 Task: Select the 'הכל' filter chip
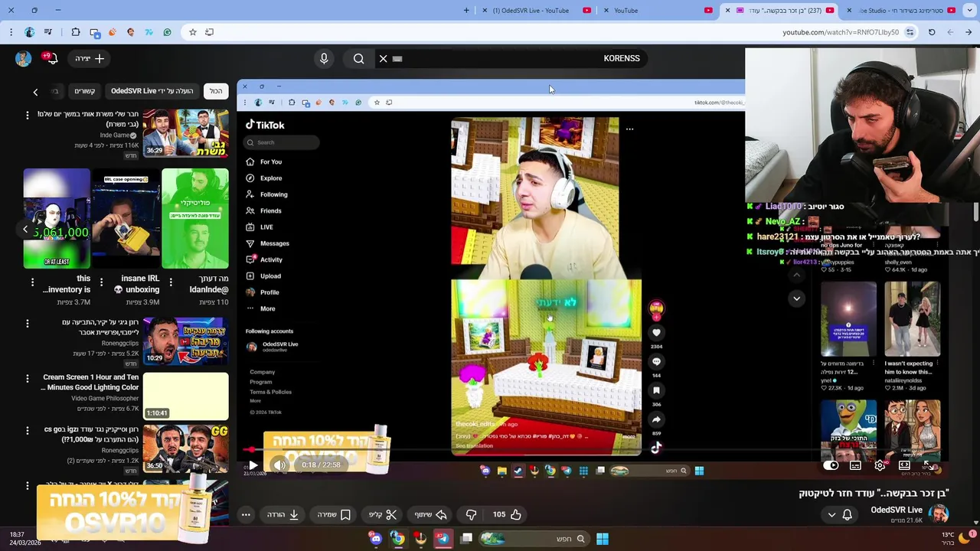pos(216,91)
